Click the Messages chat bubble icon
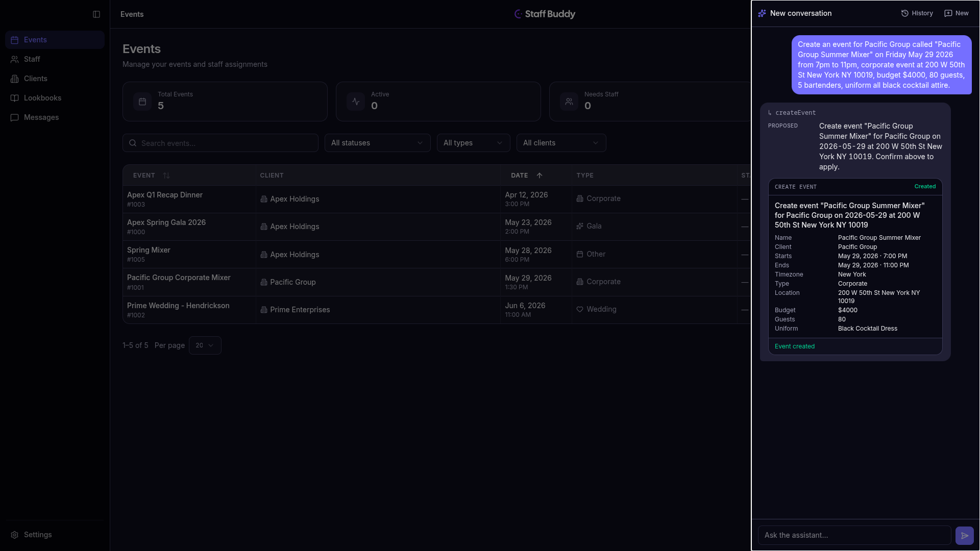Screen dimensions: 980x551 tap(15, 117)
